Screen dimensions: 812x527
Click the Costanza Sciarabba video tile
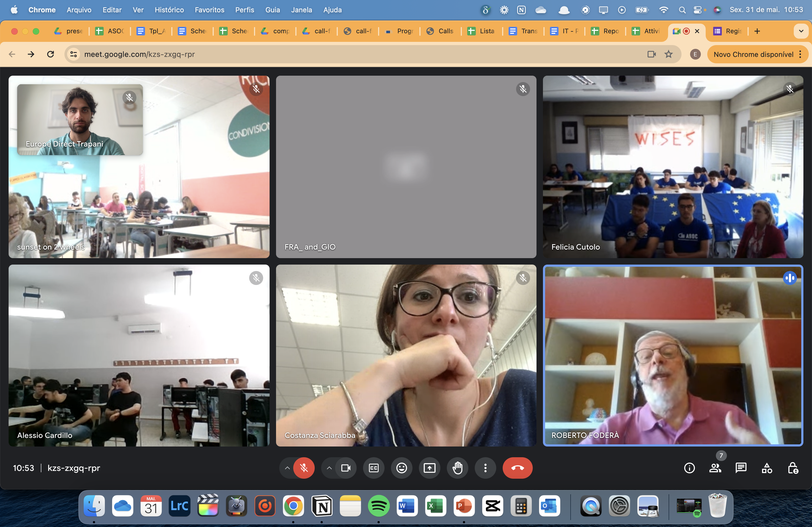(406, 356)
